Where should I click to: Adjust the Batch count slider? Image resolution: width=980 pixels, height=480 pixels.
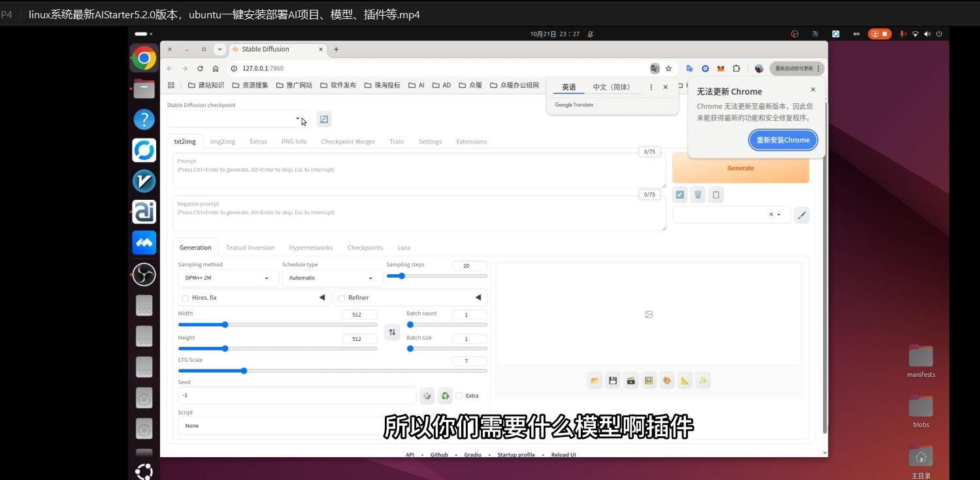pos(447,325)
